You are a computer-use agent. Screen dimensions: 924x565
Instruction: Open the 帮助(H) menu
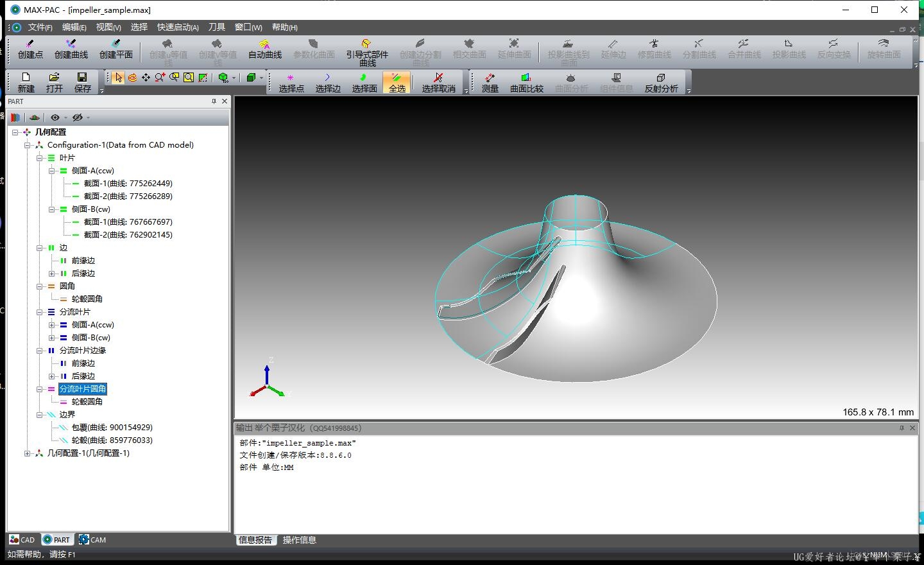click(284, 27)
